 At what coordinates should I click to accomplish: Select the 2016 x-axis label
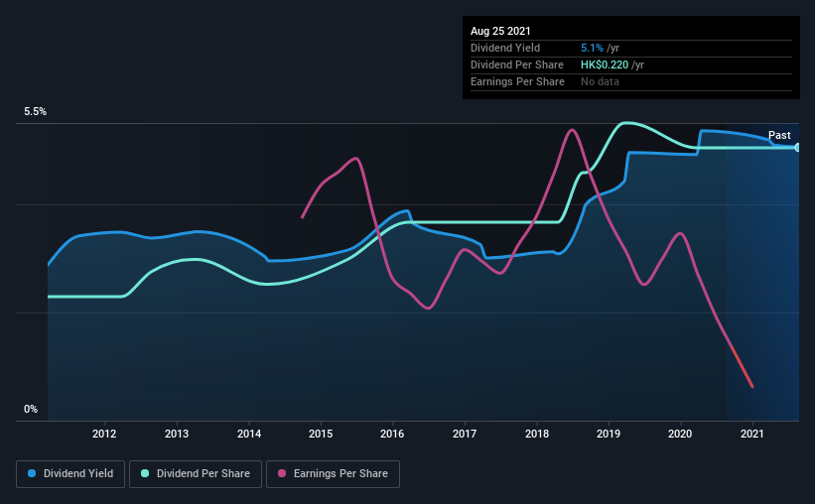click(x=392, y=434)
